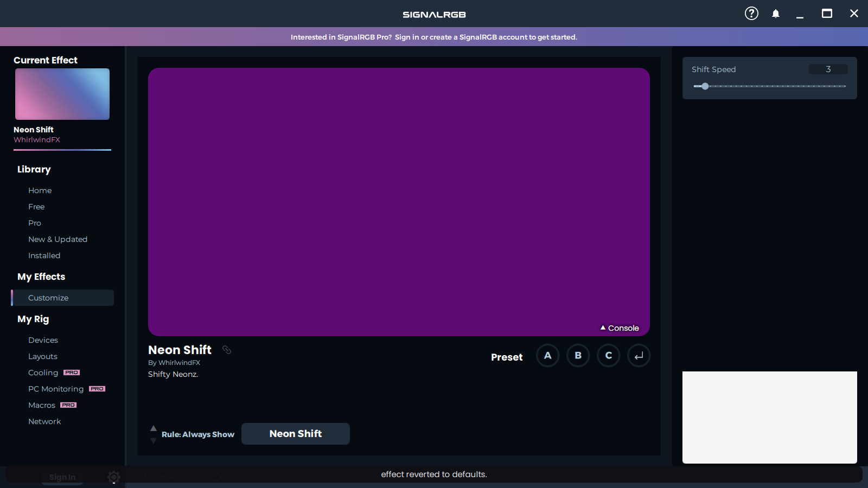Close the SignalRGB window
The height and width of the screenshot is (488, 868).
tap(854, 14)
